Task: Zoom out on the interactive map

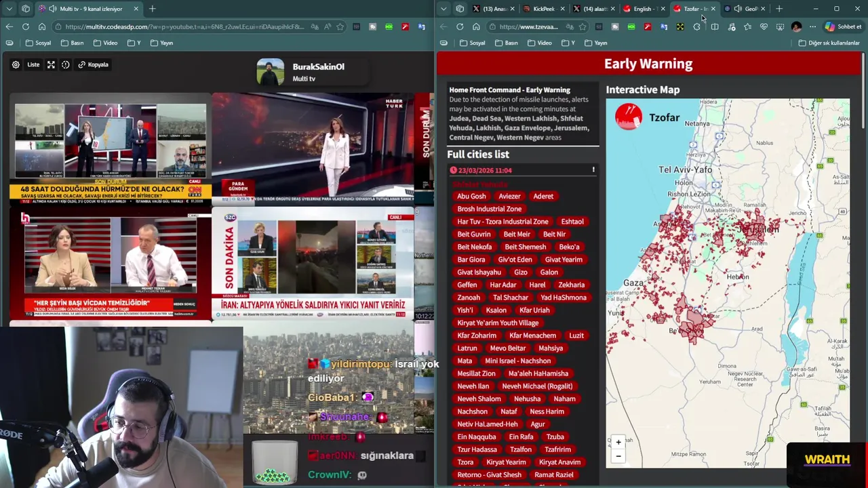Action: click(x=618, y=456)
